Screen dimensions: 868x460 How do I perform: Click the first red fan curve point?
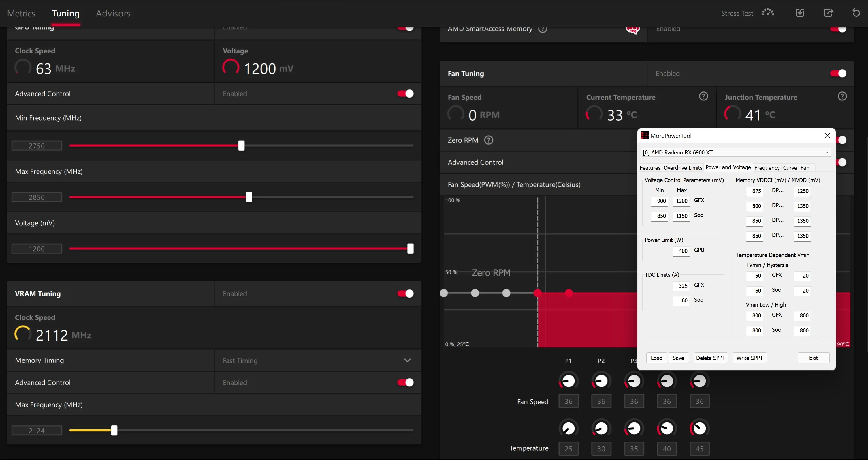click(537, 293)
